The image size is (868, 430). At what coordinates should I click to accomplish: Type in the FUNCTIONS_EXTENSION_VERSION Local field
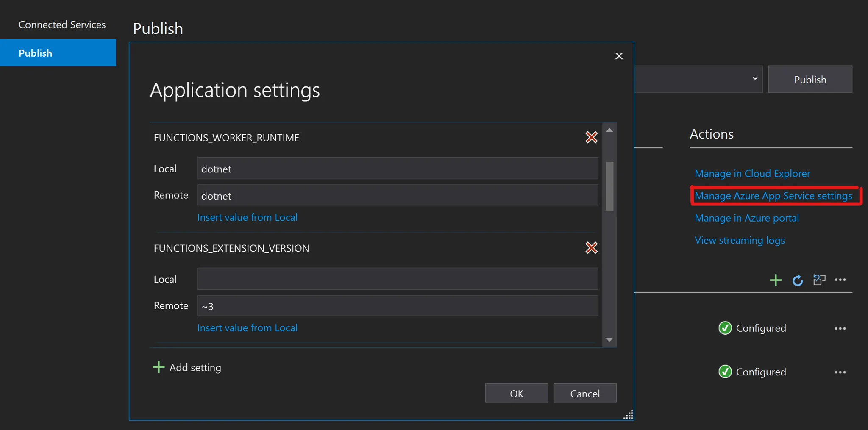(x=396, y=279)
